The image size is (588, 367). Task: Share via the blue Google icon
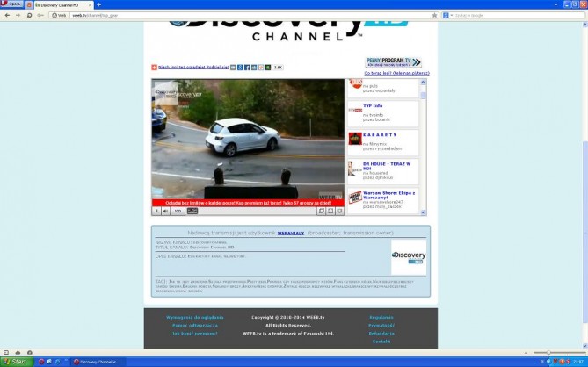[x=240, y=68]
